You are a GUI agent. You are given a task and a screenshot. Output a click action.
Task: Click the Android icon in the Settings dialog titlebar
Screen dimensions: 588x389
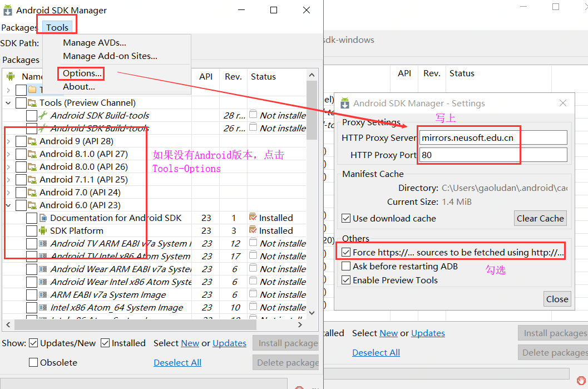point(345,103)
